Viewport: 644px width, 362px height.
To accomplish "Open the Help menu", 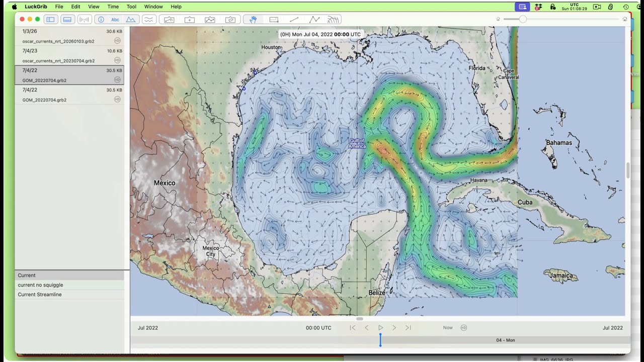I will tap(176, 7).
